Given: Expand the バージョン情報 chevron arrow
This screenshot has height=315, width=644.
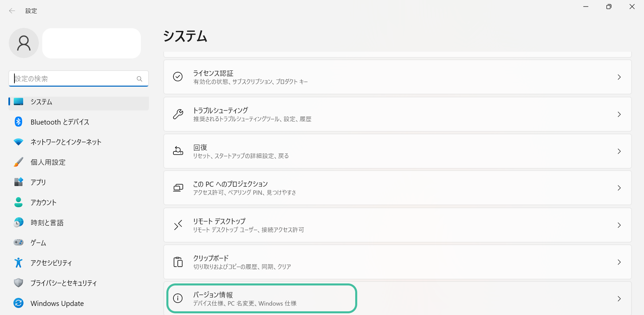Looking at the screenshot, I should tap(619, 299).
